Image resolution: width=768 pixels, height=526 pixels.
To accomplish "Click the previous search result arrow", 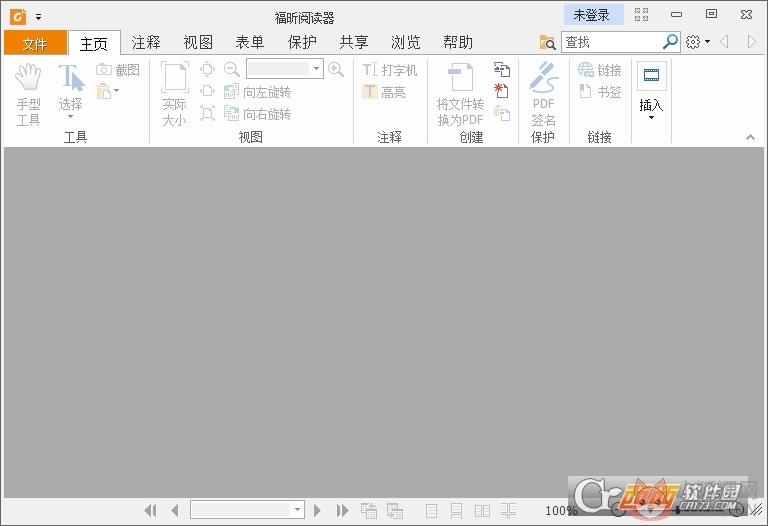I will point(725,42).
